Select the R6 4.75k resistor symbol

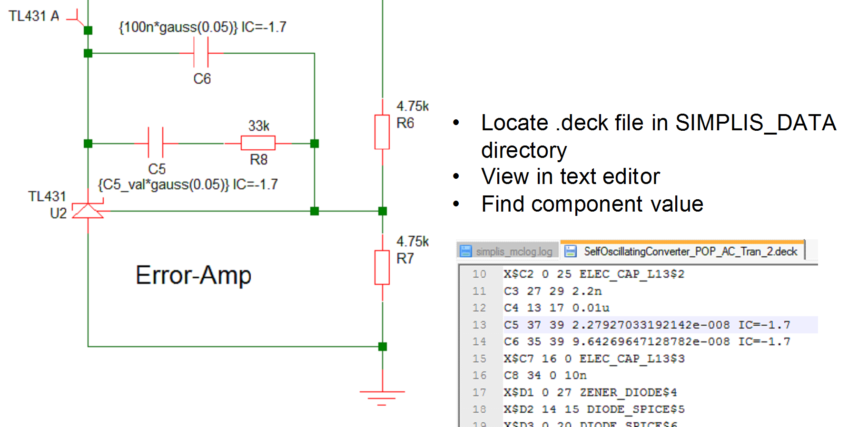click(382, 132)
